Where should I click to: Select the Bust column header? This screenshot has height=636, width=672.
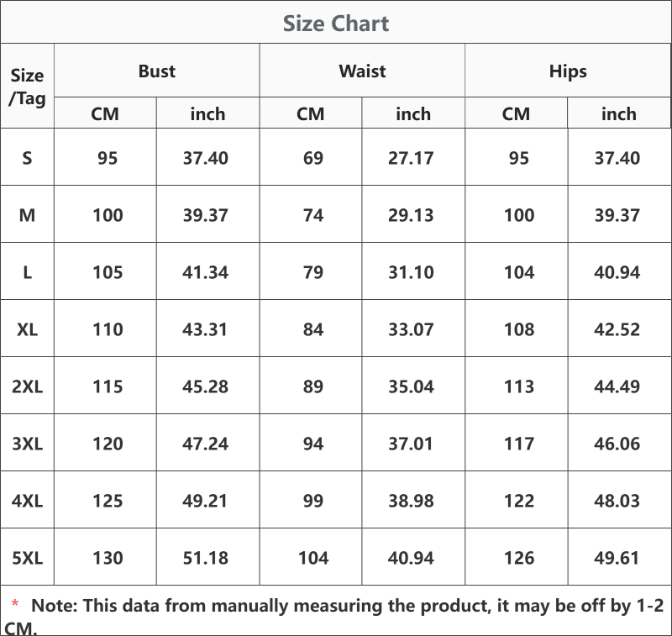tap(157, 71)
